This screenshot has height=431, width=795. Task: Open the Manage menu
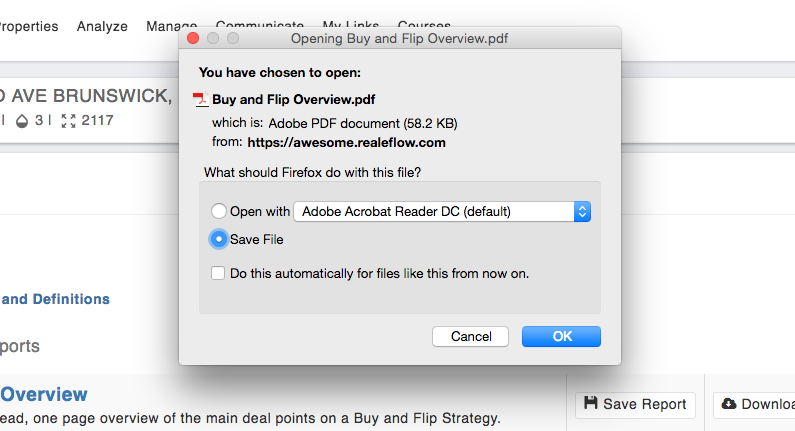click(x=171, y=25)
